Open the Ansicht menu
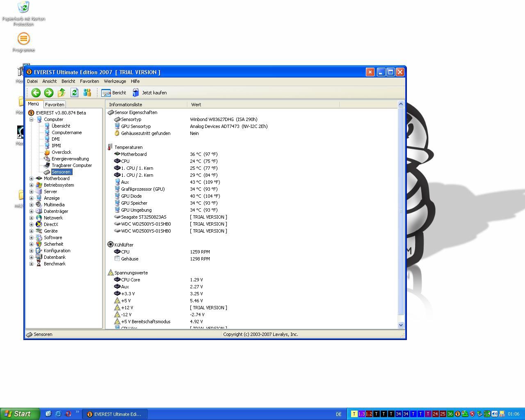The height and width of the screenshot is (420, 525). click(x=50, y=81)
